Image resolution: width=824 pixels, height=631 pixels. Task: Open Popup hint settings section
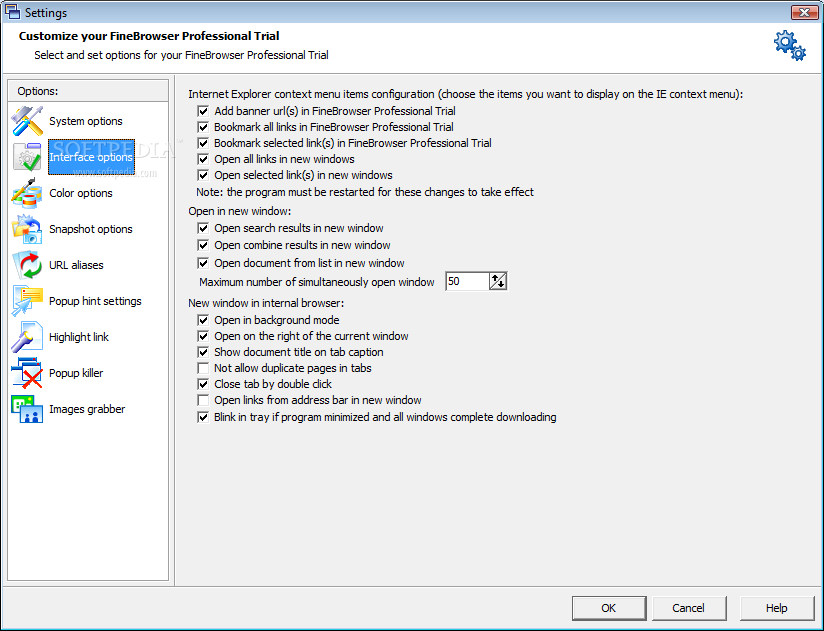click(95, 301)
